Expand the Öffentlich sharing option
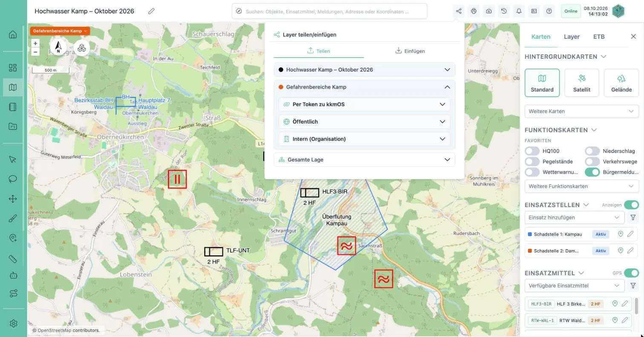644x337 pixels. click(364, 121)
